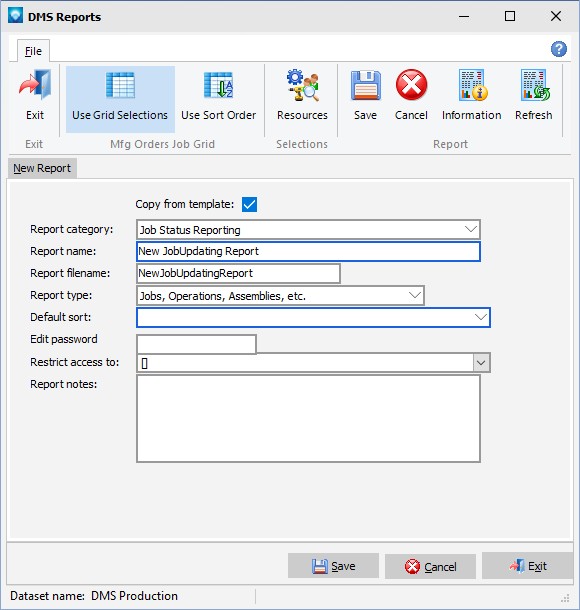
Task: Click the Edit password field
Action: coord(196,344)
